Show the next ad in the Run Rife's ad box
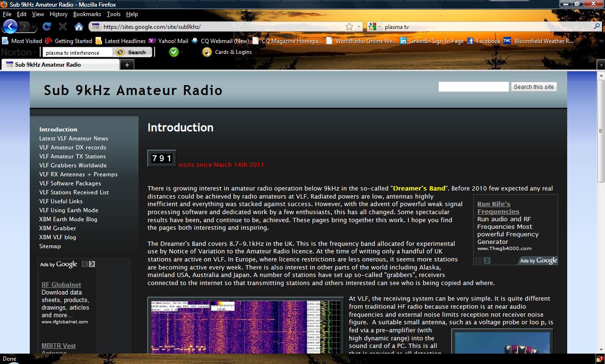Image resolution: width=605 pixels, height=364 pixels. point(487,260)
